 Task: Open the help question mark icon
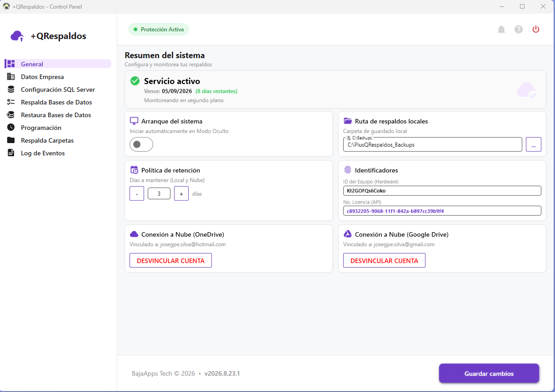tap(519, 30)
